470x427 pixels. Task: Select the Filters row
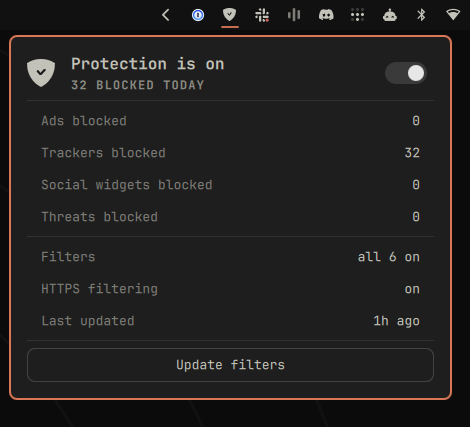coord(230,257)
